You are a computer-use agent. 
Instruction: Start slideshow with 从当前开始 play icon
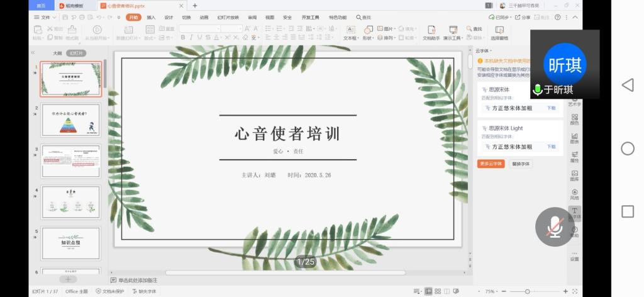tap(97, 30)
